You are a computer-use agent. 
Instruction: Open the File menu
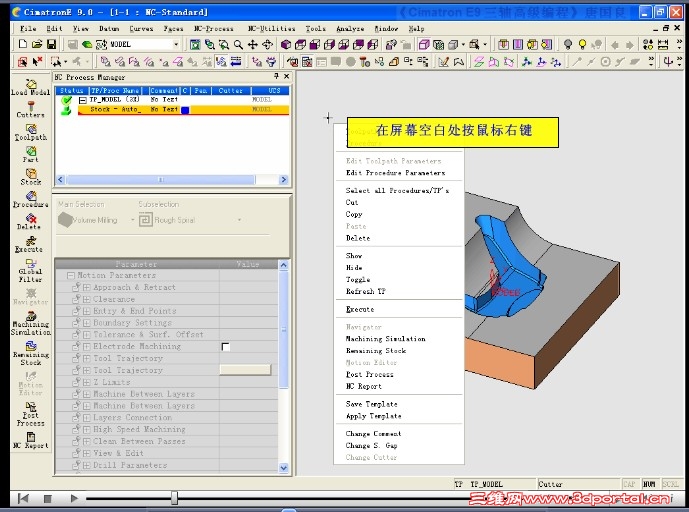tap(28, 29)
